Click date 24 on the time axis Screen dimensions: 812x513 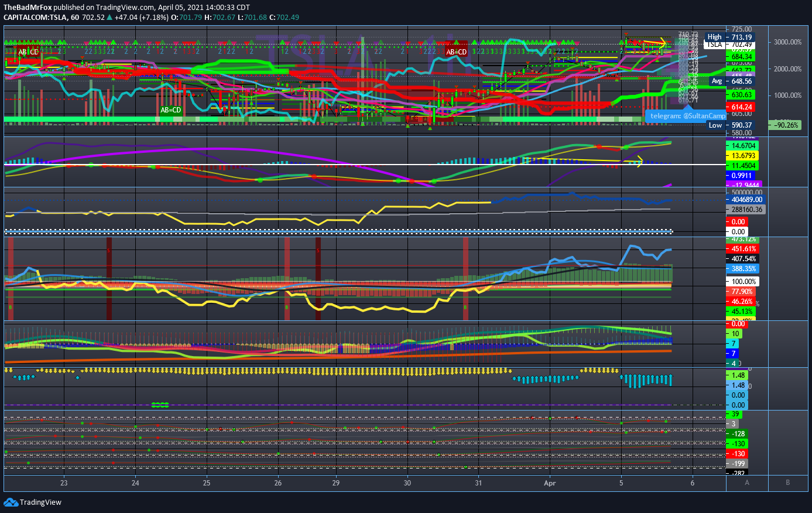point(135,483)
